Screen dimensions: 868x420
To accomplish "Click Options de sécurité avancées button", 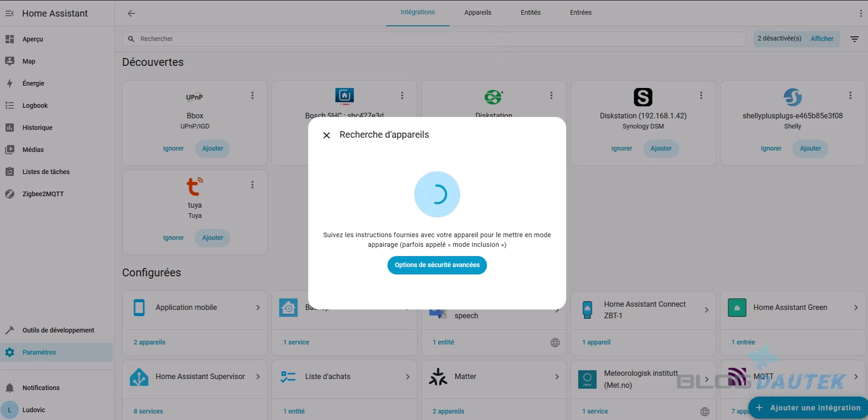I will coord(437,265).
